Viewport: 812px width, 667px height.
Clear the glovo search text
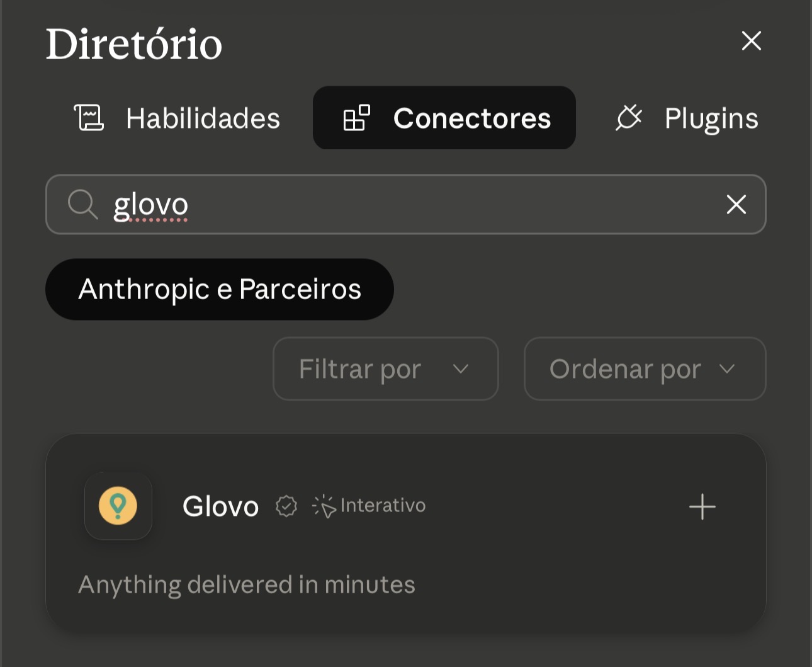point(736,205)
